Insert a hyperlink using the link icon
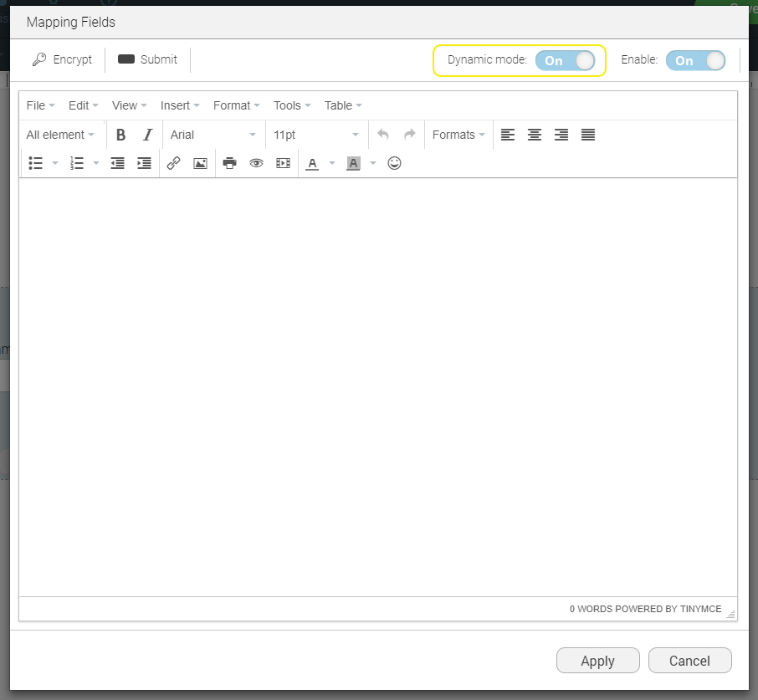This screenshot has width=758, height=700. click(x=173, y=163)
